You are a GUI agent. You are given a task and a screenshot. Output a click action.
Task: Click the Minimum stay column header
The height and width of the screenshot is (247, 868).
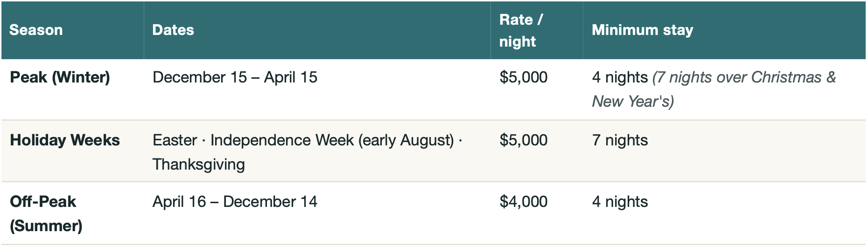(643, 30)
